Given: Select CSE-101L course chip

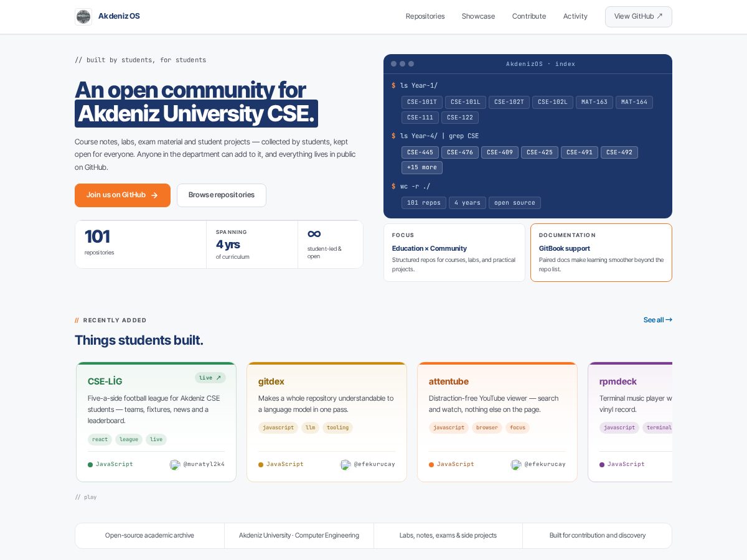Looking at the screenshot, I should click(x=466, y=102).
